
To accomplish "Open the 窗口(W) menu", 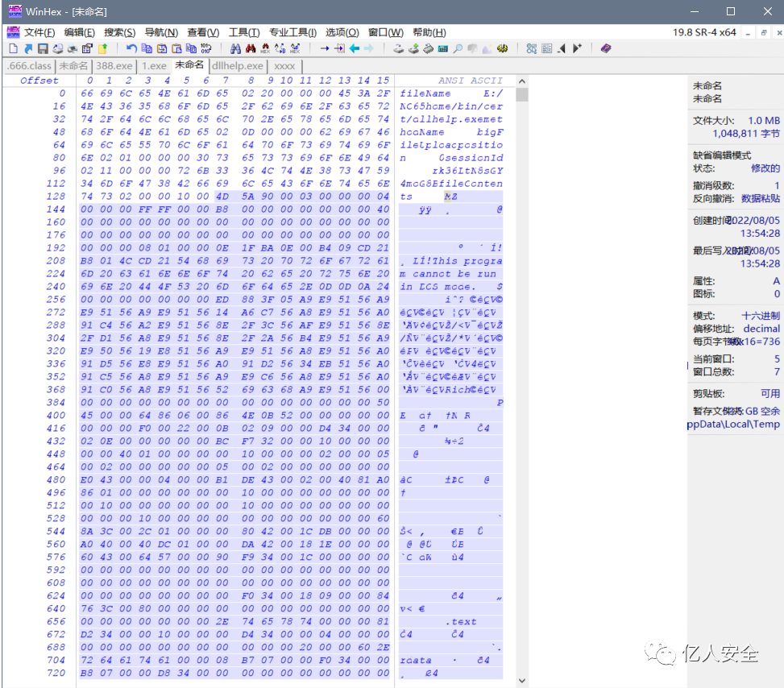I will pos(385,32).
